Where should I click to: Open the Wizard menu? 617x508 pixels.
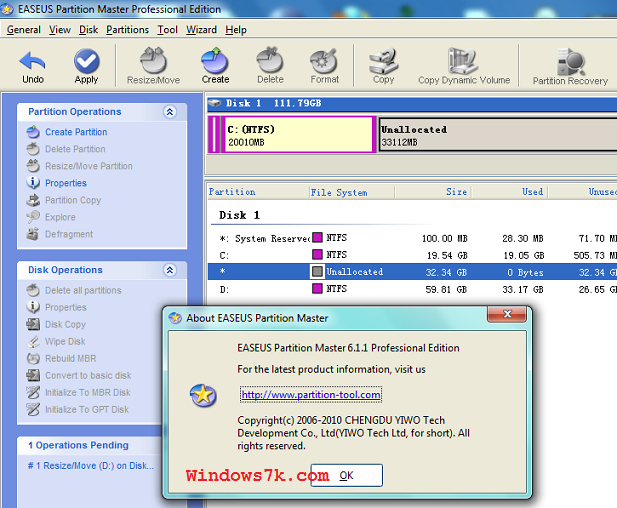click(x=201, y=30)
